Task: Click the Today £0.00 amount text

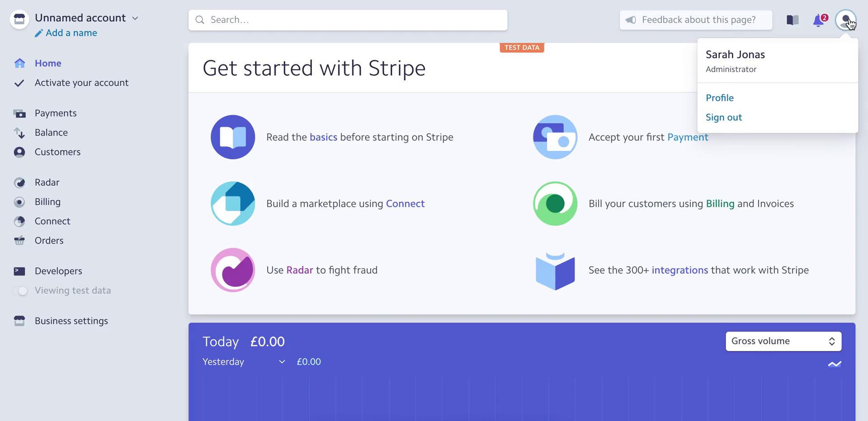Action: click(x=268, y=342)
